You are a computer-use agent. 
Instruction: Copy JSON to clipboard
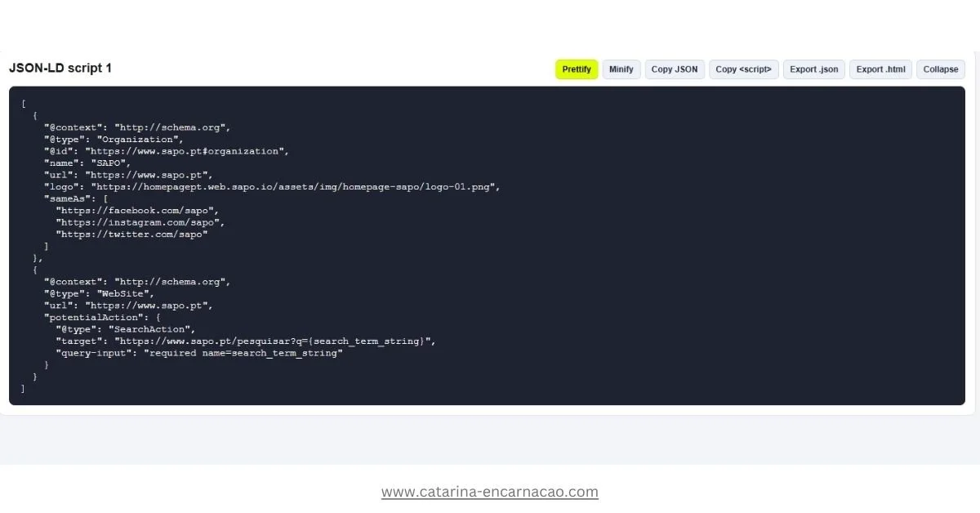(x=675, y=69)
